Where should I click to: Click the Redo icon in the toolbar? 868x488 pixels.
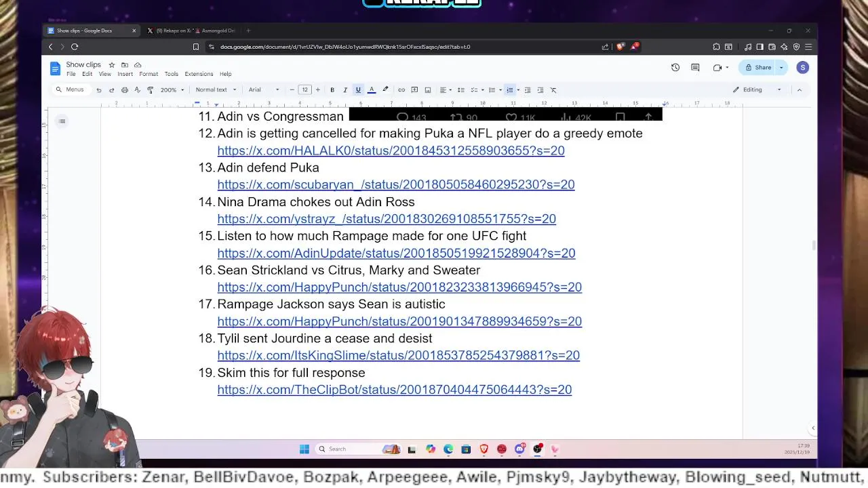pyautogui.click(x=112, y=90)
